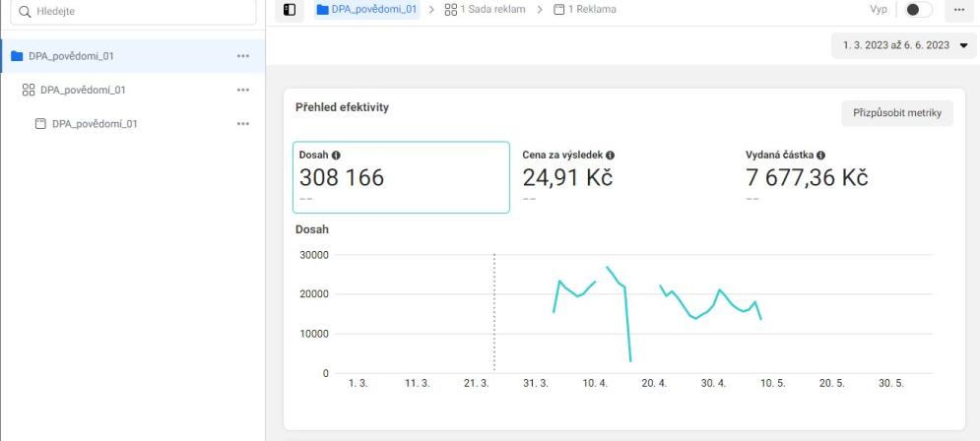980x441 pixels.
Task: Click the ad icon beside DPA_povědomí_01
Action: (40, 124)
